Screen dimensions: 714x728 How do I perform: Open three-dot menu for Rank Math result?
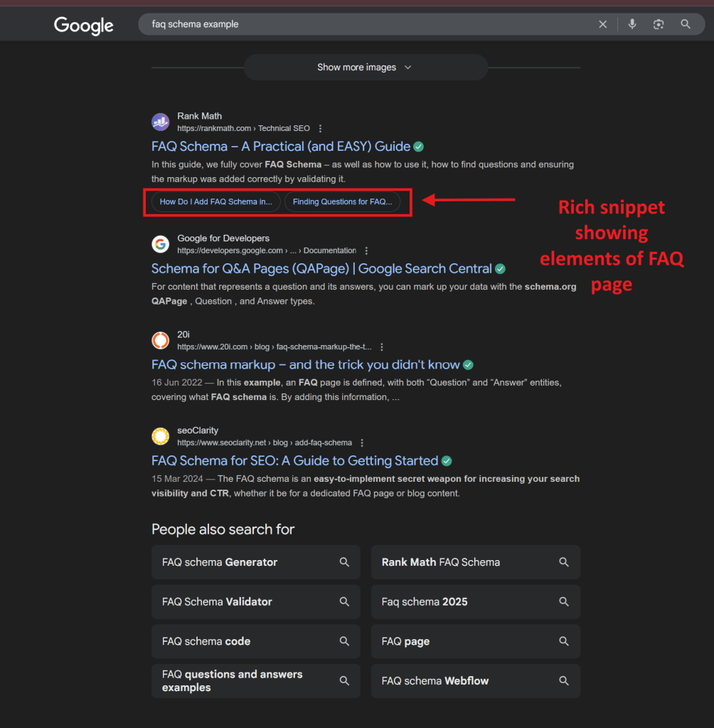point(321,129)
